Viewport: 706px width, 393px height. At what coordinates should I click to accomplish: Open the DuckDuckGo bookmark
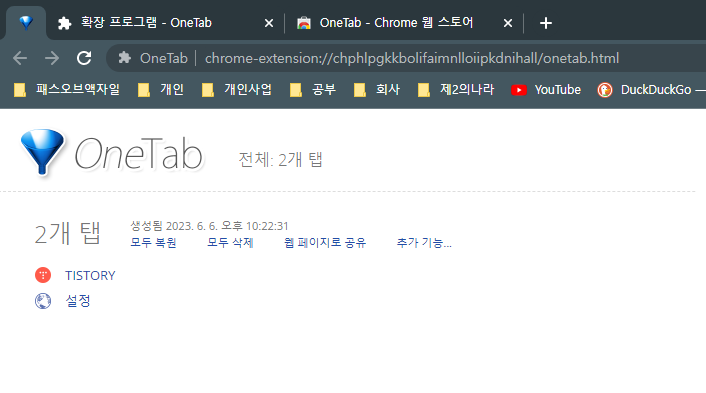tap(651, 90)
